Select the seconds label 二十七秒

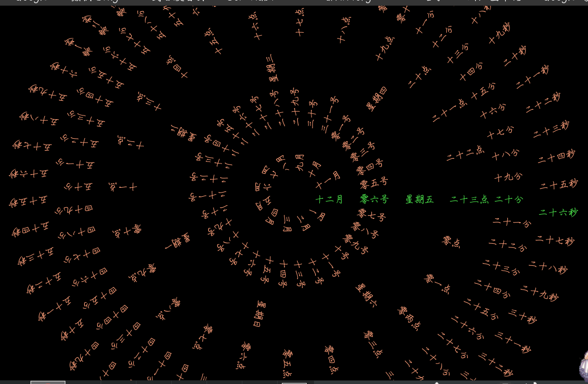point(555,240)
